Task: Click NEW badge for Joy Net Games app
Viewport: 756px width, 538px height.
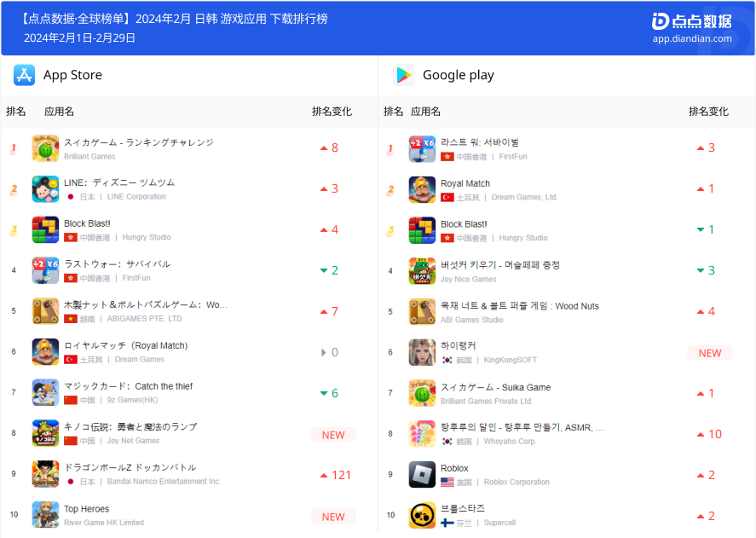Action: [x=333, y=435]
